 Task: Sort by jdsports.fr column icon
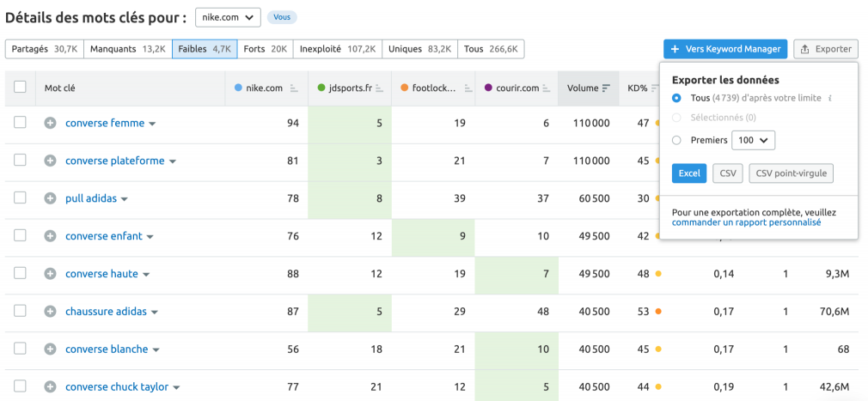pos(379,88)
